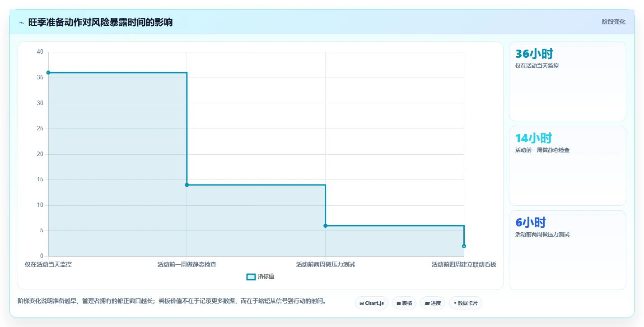Click the 阶段变化 label in header

614,22
